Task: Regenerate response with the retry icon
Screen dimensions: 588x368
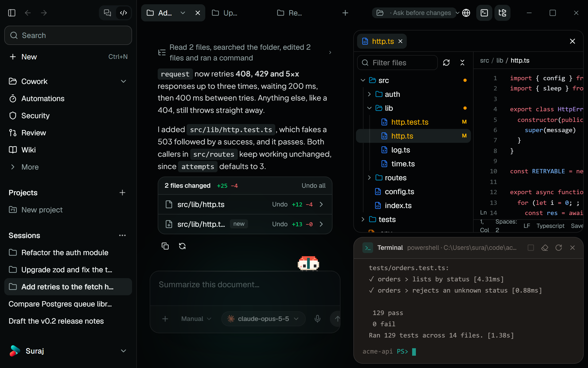Action: coord(182,246)
